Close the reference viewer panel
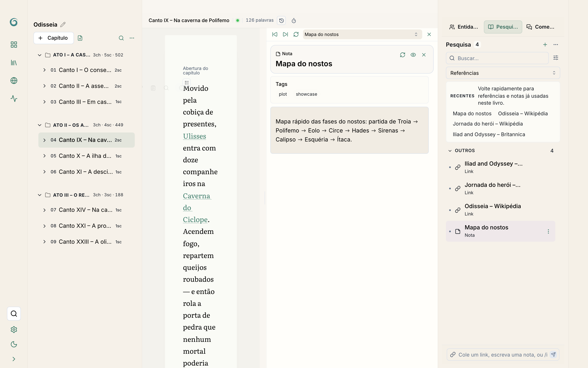The width and height of the screenshot is (588, 368). click(x=429, y=34)
